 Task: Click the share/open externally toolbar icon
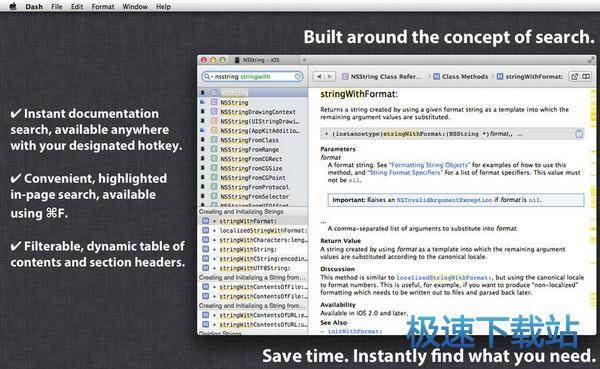(x=574, y=77)
